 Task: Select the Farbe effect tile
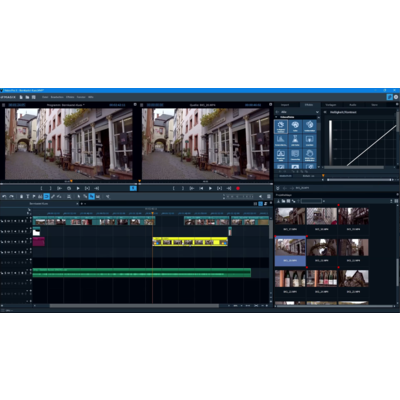click(x=295, y=127)
